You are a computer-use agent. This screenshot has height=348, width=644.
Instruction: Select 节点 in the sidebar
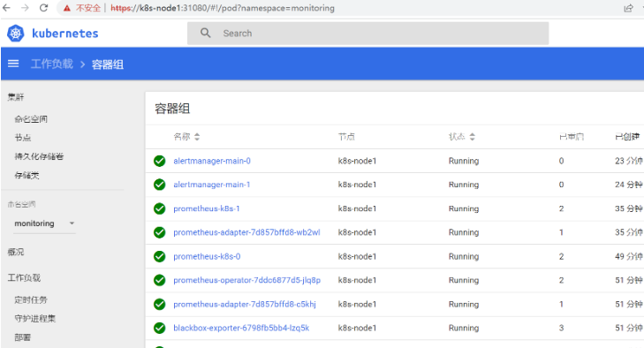pos(23,138)
